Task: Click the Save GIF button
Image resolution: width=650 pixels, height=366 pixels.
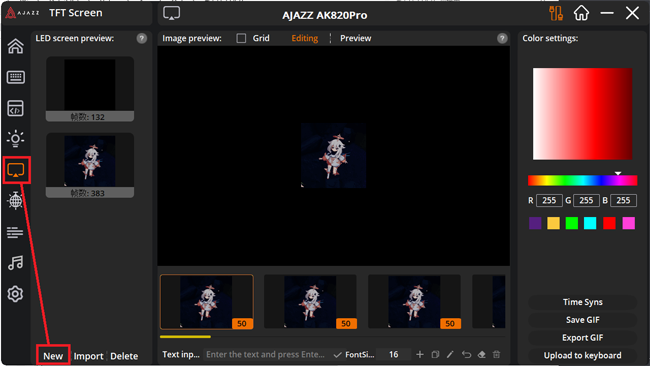Action: pyautogui.click(x=582, y=320)
